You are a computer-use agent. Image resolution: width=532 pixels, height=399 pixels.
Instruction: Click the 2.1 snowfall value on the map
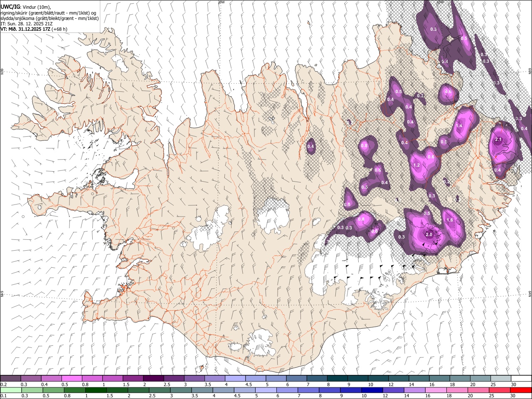point(499,140)
